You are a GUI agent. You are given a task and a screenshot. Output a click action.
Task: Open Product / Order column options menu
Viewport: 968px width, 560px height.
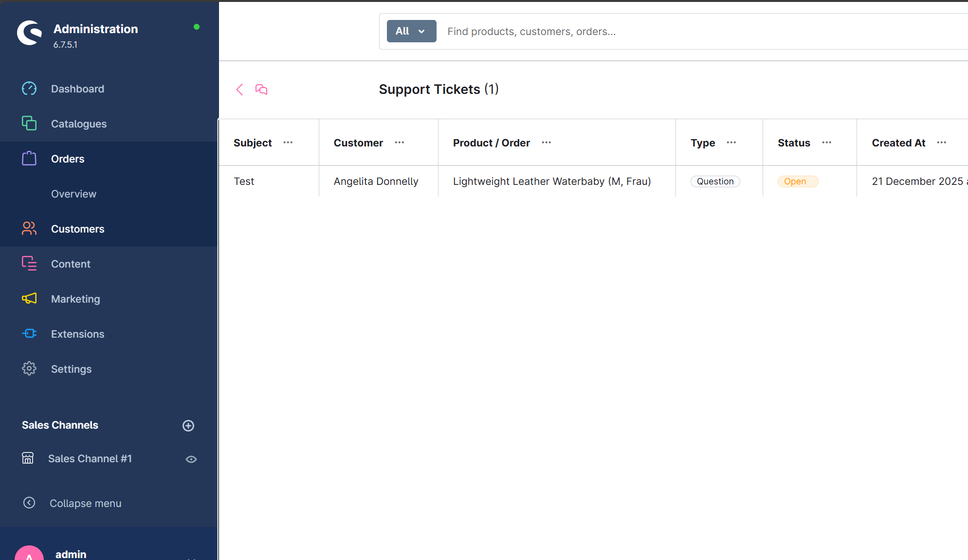tap(547, 143)
